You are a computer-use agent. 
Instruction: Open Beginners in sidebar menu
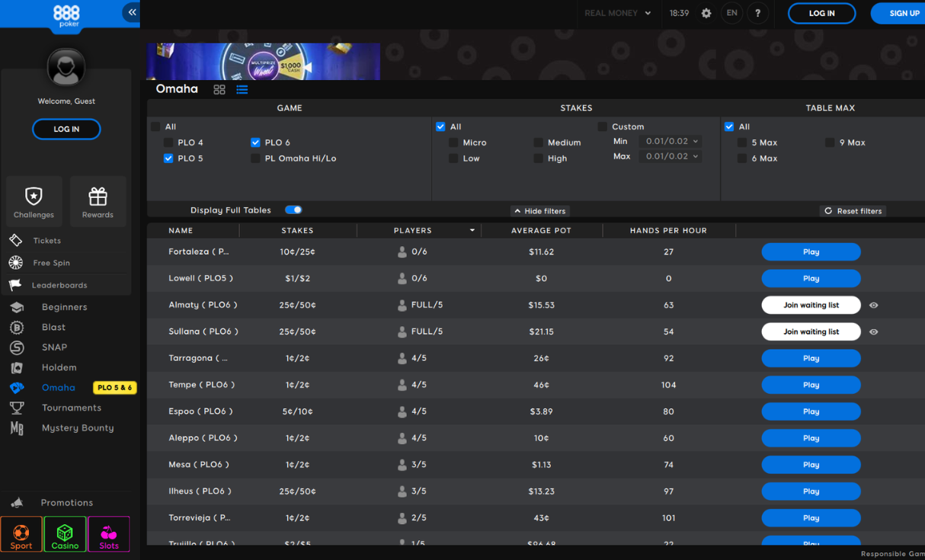66,307
